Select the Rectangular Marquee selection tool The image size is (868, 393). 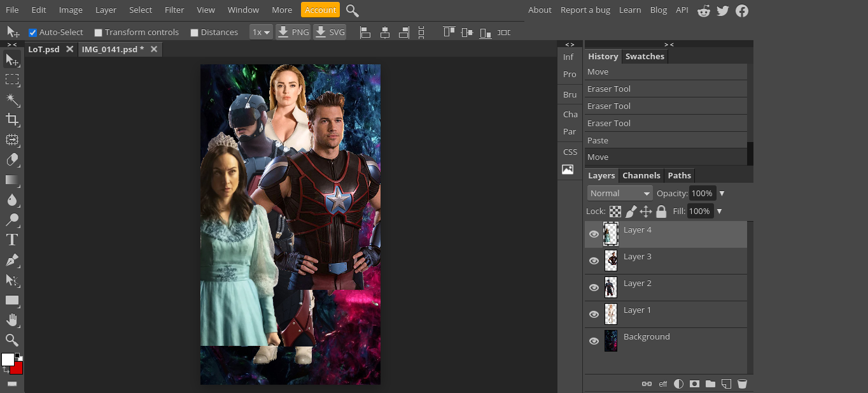click(12, 80)
